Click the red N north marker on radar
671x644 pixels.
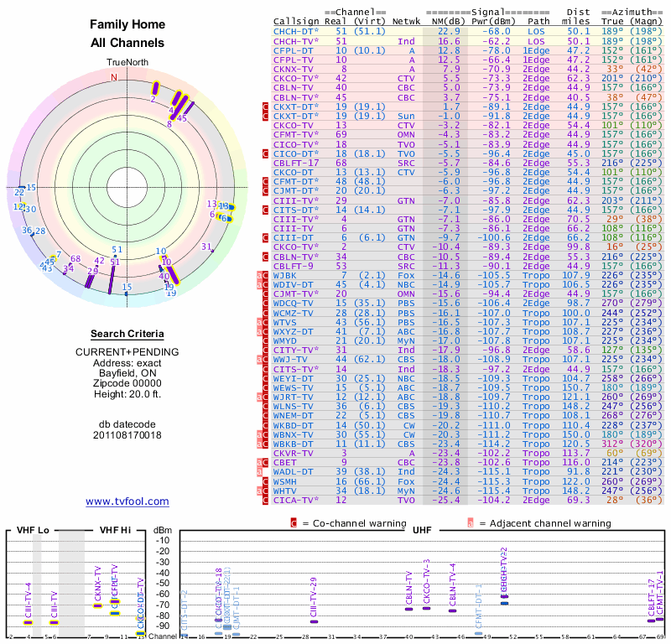pyautogui.click(x=115, y=77)
